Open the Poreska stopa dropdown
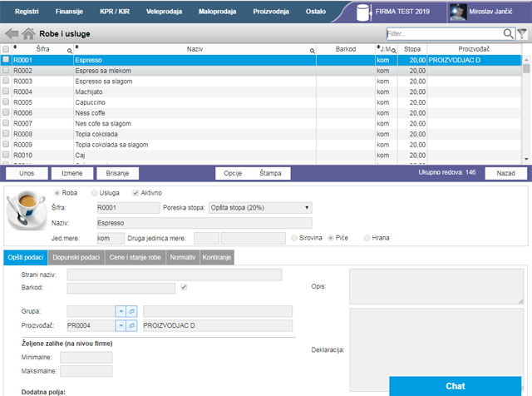This screenshot has width=532, height=396. (x=259, y=207)
